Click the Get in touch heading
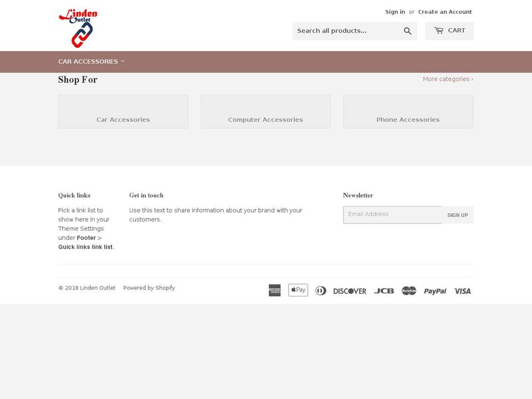 pyautogui.click(x=146, y=196)
